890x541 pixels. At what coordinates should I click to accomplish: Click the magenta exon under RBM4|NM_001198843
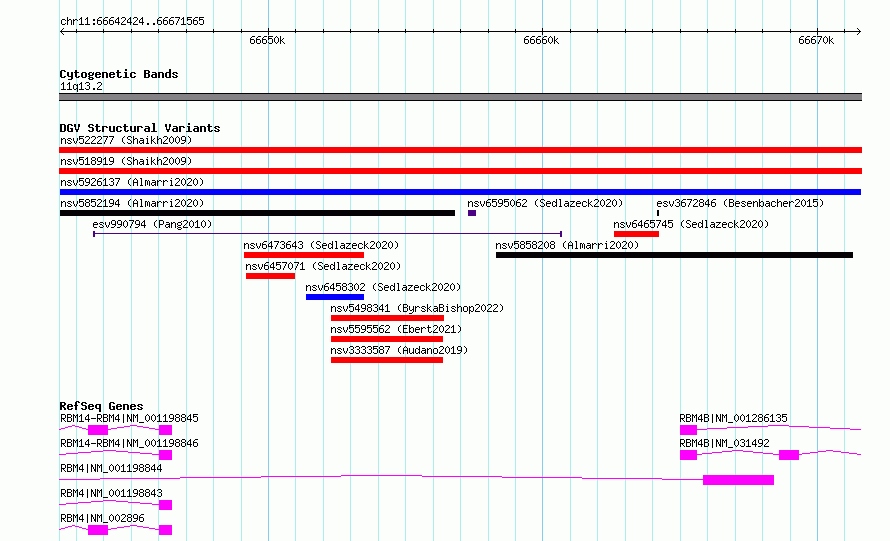click(166, 505)
